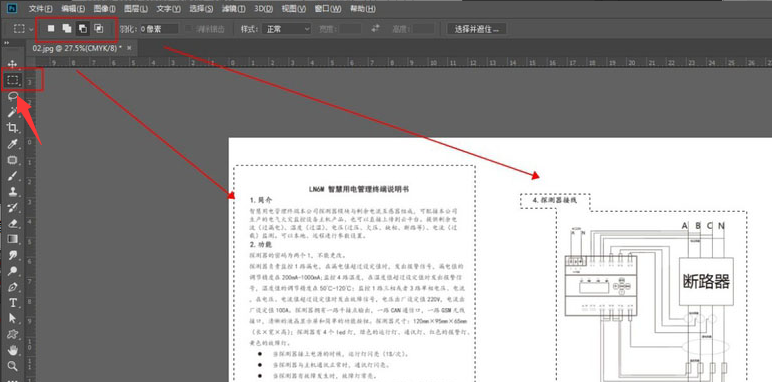The image size is (772, 382).
Task: Open the 文件 menu
Action: pos(40,9)
